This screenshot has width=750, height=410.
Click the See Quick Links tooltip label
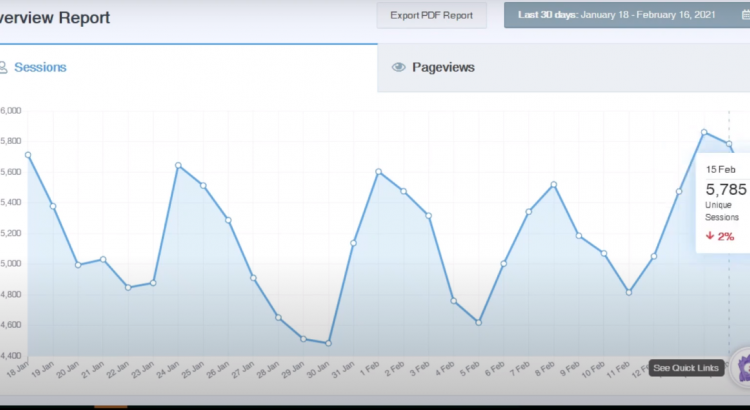[x=686, y=368]
